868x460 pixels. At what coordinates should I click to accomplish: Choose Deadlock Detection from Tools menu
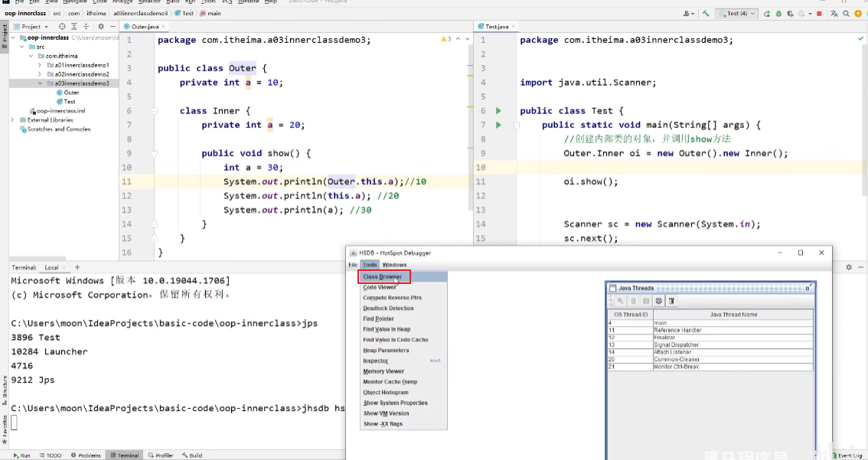[x=403, y=308]
